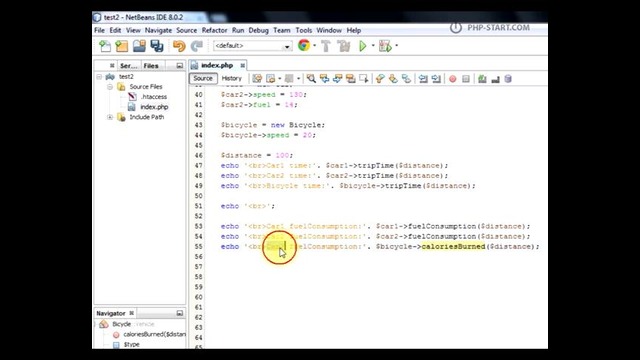Viewport: 640px width, 360px height.
Task: Click the Find Previous Occurrence icon
Action: [324, 79]
